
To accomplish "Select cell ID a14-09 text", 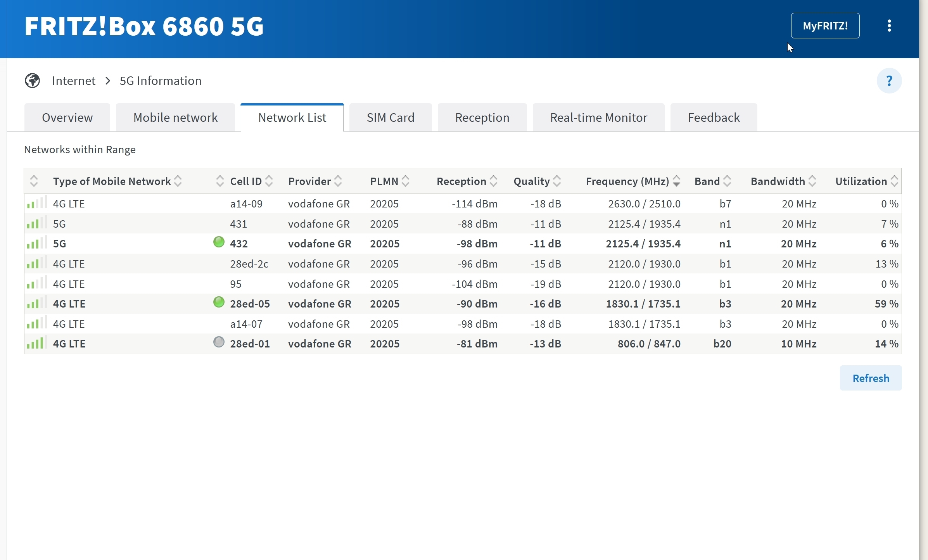I will coord(246,204).
